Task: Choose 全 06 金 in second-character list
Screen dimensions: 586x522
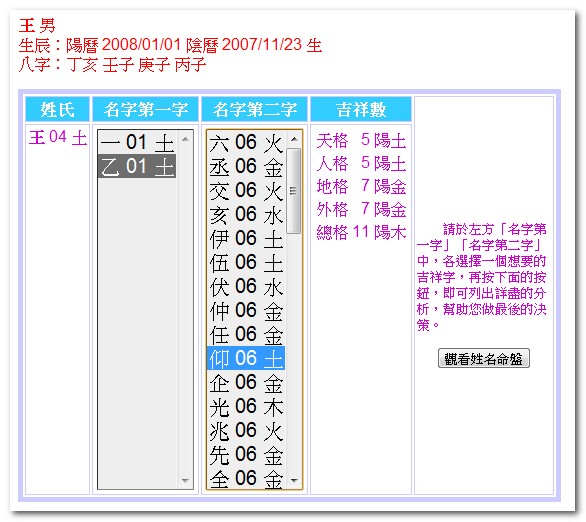Action: (x=247, y=477)
